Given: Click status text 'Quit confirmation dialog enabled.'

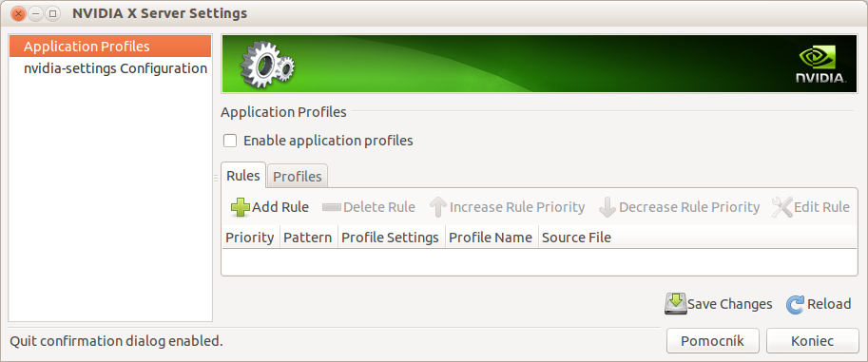Looking at the screenshot, I should 116,341.
